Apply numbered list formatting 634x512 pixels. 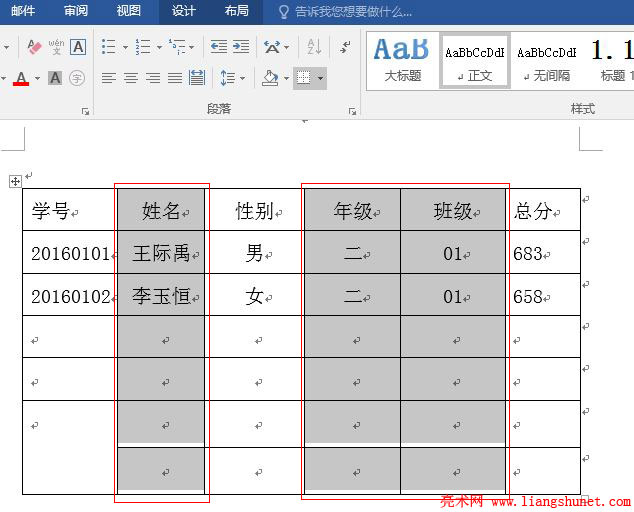[142, 47]
